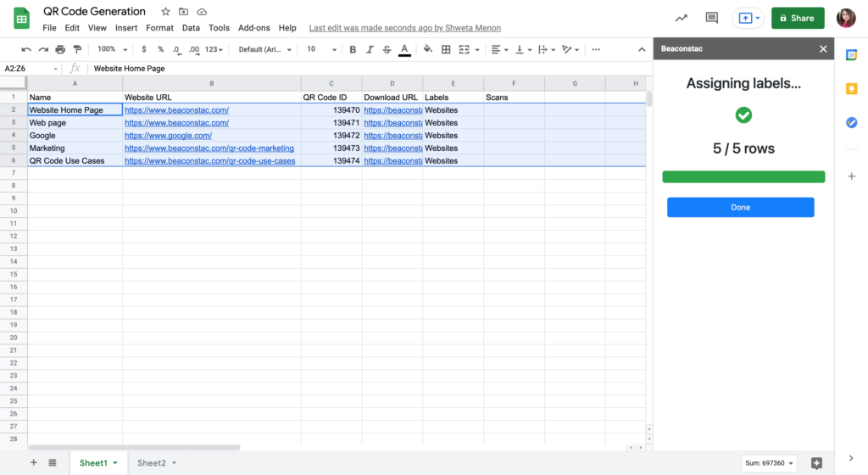Open the text color picker
Screen dimensions: 868x475
tap(404, 49)
